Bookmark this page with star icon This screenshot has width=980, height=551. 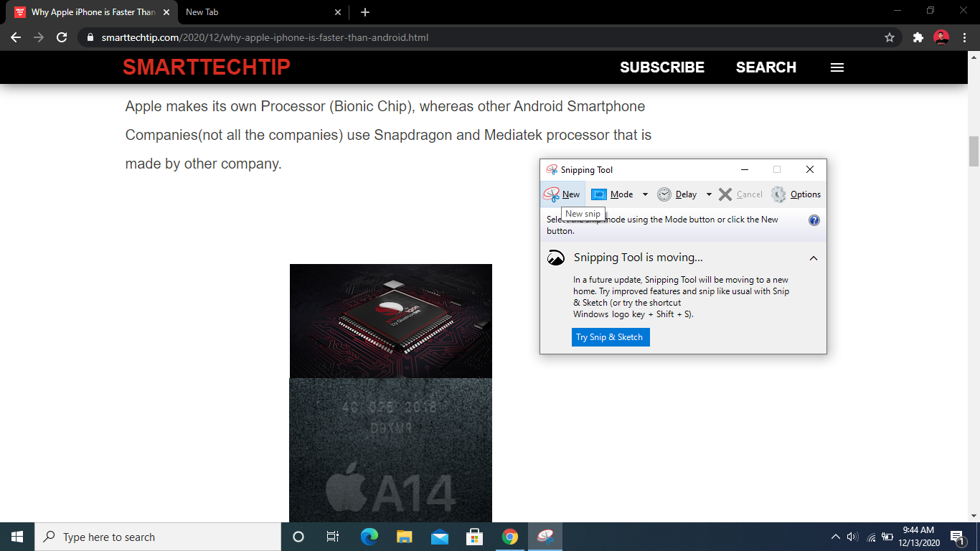tap(890, 37)
